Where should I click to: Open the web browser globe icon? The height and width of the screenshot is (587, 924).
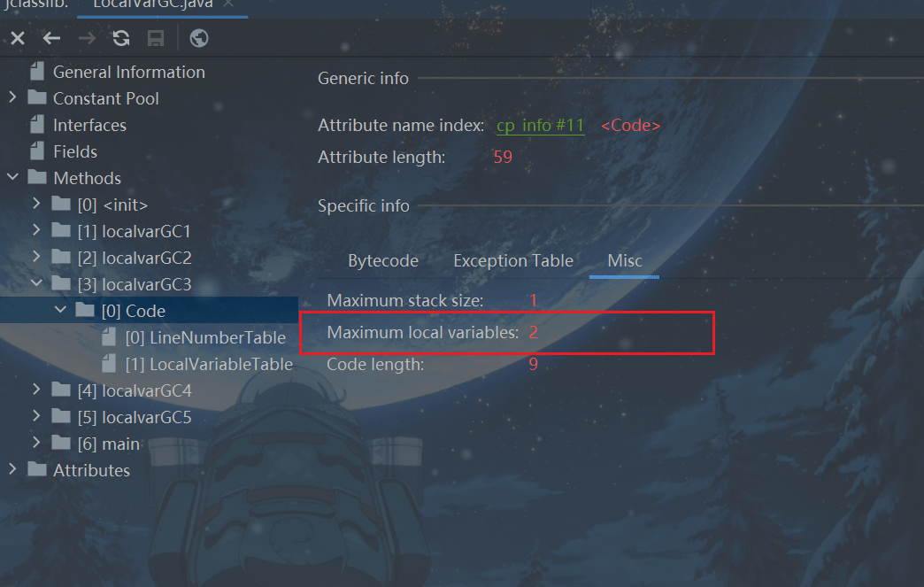(198, 38)
